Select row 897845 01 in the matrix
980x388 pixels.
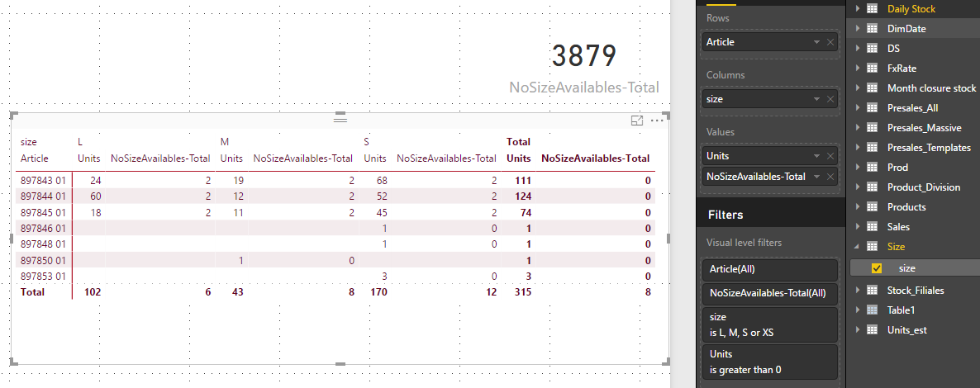[x=43, y=212]
